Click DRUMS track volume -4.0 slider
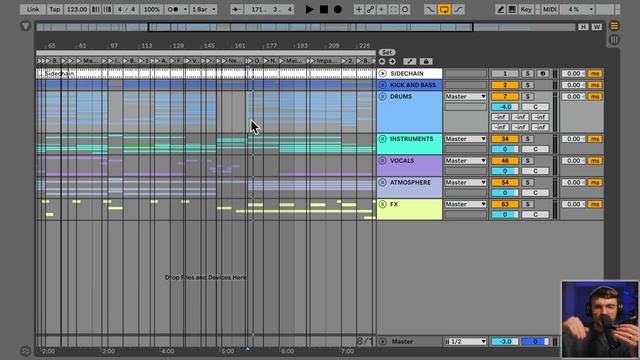 click(504, 107)
